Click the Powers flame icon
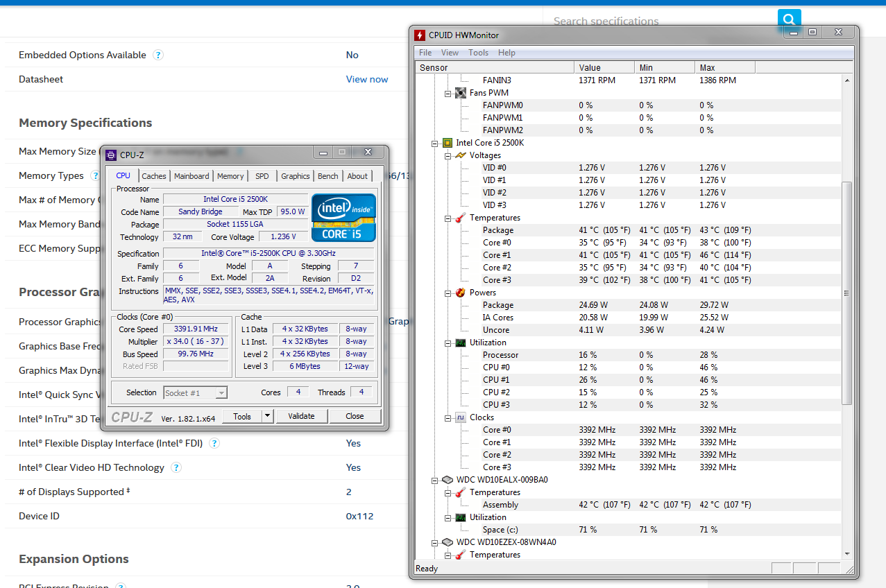Viewport: 886px width, 588px height. coord(461,293)
